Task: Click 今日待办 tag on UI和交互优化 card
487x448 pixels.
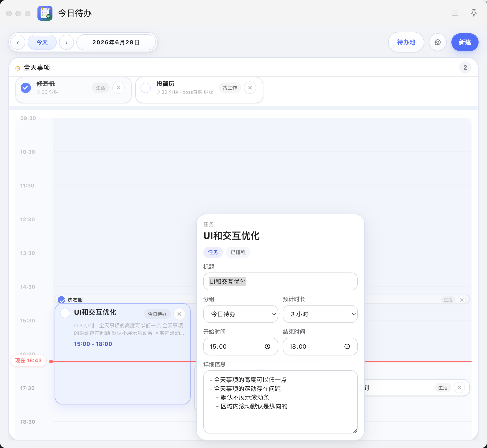Action: pyautogui.click(x=157, y=314)
